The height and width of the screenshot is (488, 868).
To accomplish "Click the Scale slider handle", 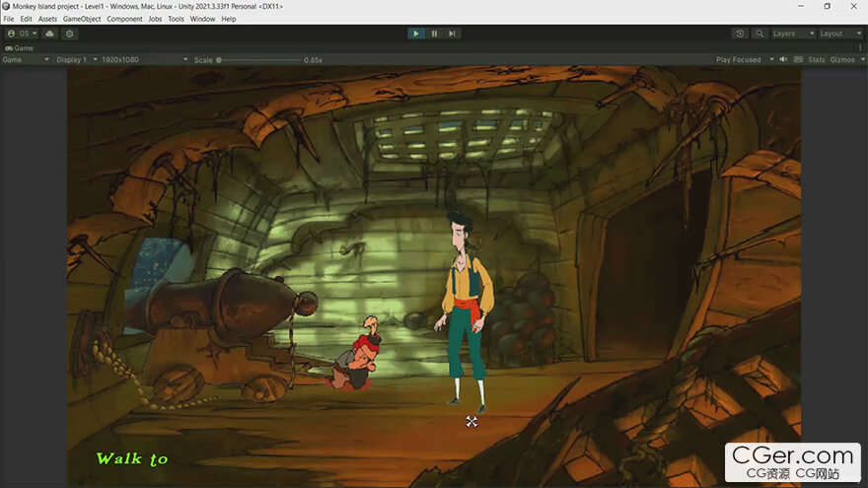I will [219, 60].
